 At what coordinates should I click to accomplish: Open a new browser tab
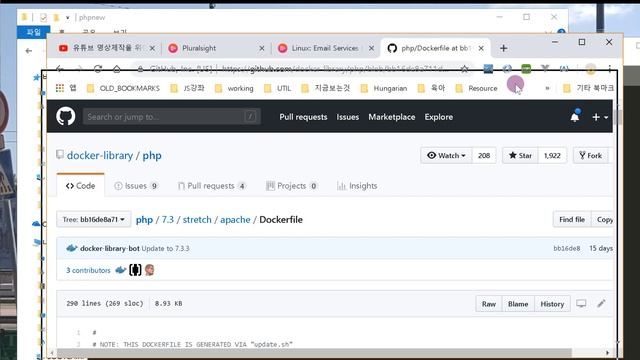click(x=503, y=48)
